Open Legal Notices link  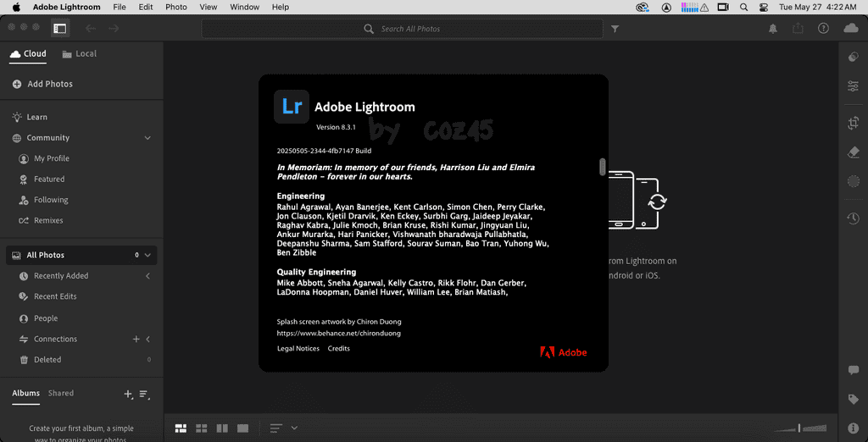(298, 349)
